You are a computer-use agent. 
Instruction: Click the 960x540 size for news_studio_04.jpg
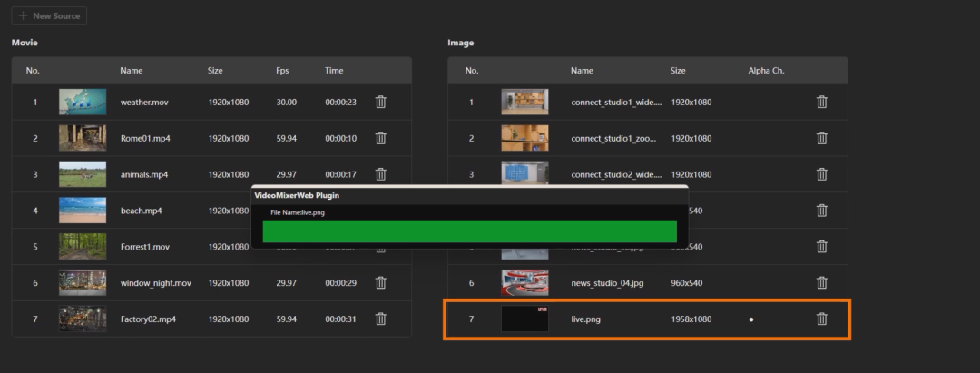click(686, 283)
